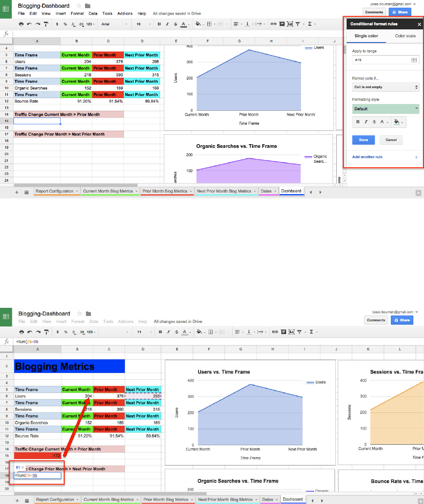This screenshot has width=424, height=504.
Task: Click Add another rule link
Action: tap(367, 157)
